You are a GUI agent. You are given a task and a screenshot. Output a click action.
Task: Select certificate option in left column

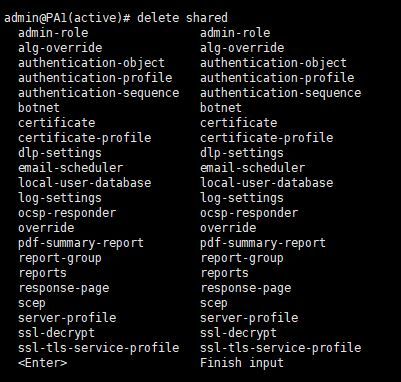pos(57,123)
